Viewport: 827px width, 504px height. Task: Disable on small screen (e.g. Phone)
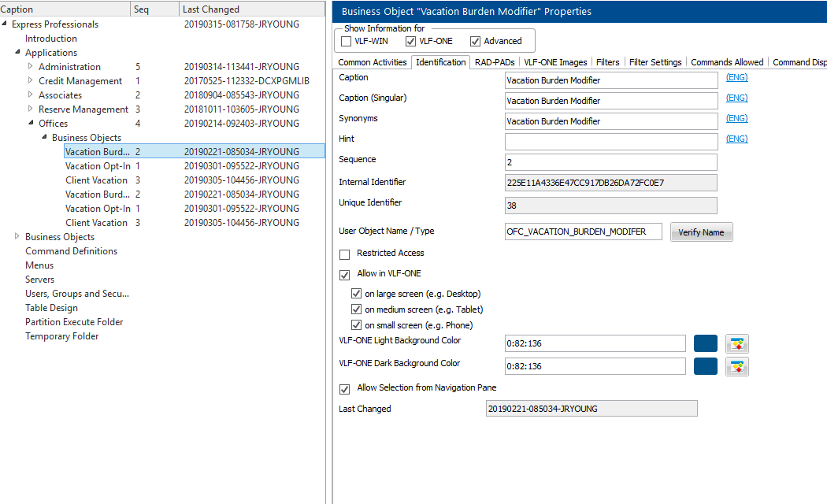pyautogui.click(x=357, y=325)
